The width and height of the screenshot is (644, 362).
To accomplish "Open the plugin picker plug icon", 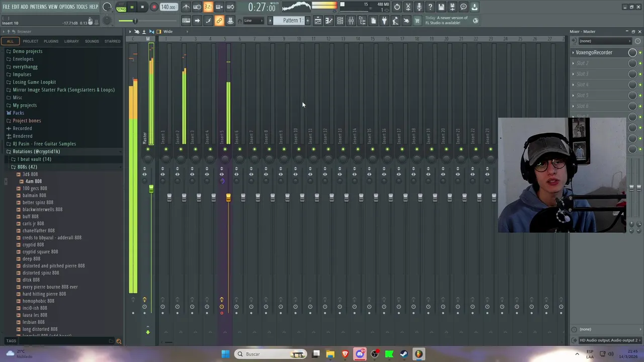I will (x=384, y=21).
